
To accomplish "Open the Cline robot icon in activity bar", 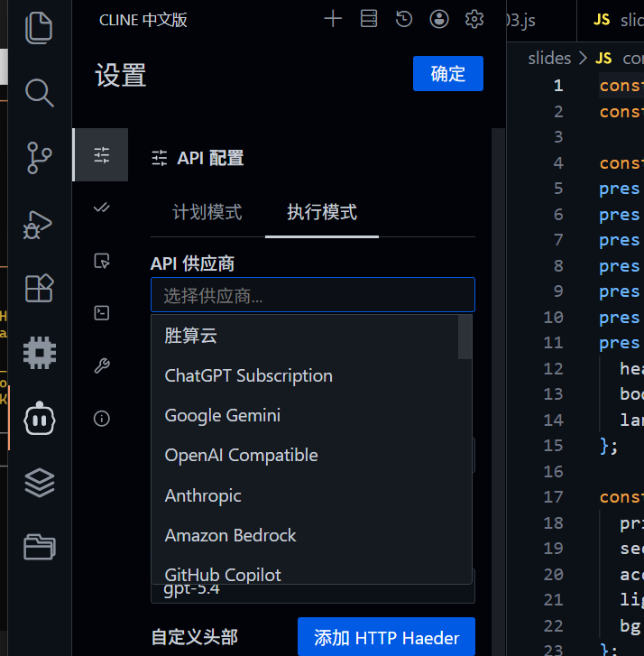I will point(40,419).
